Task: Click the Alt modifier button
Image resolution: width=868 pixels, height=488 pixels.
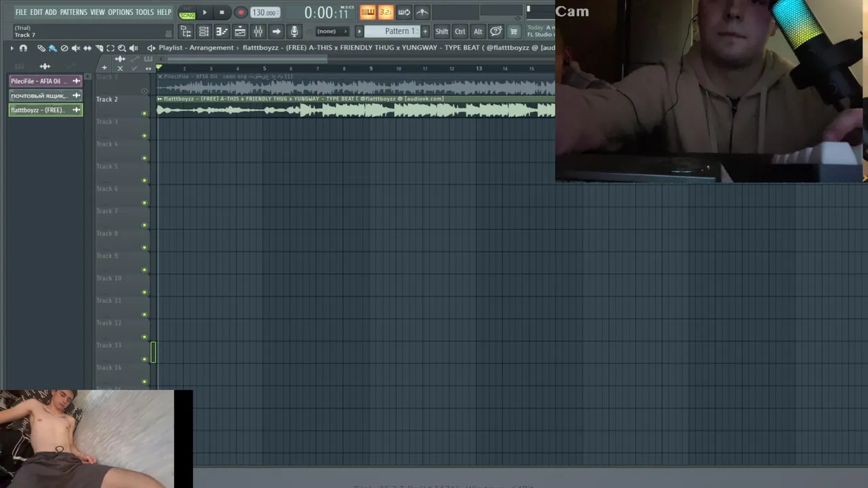Action: (x=478, y=31)
